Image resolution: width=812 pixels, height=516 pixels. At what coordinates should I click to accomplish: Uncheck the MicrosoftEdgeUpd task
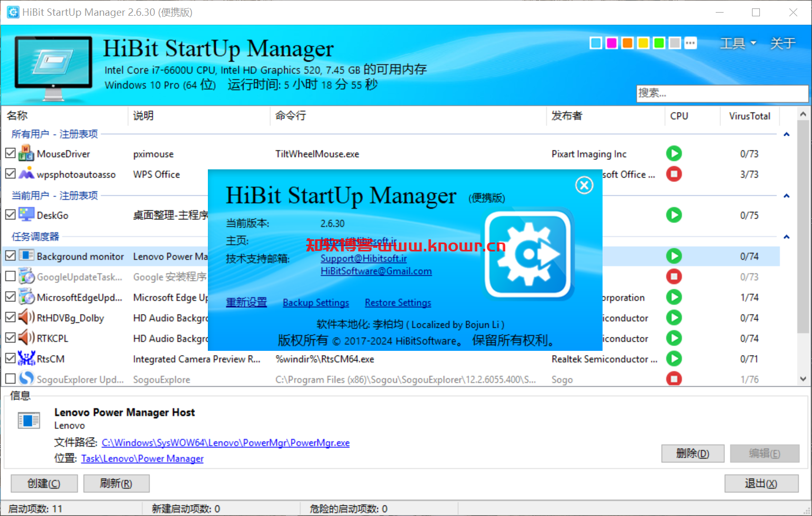pyautogui.click(x=10, y=297)
